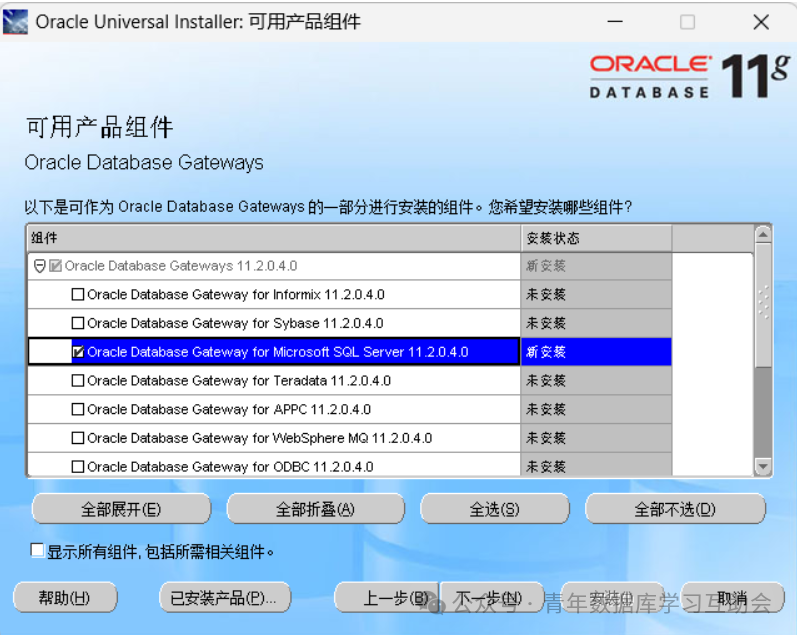Image resolution: width=797 pixels, height=635 pixels.
Task: Check Oracle Database Gateway for Informix checkbox
Action: 78,295
